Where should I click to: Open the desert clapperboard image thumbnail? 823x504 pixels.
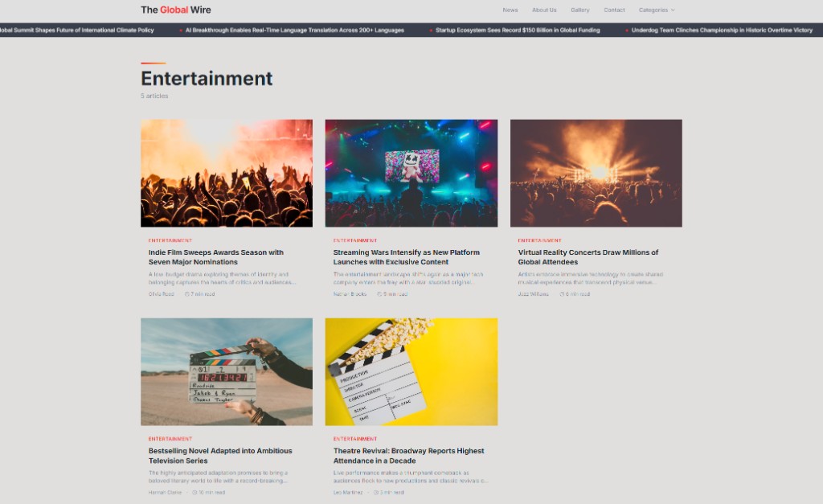(227, 371)
